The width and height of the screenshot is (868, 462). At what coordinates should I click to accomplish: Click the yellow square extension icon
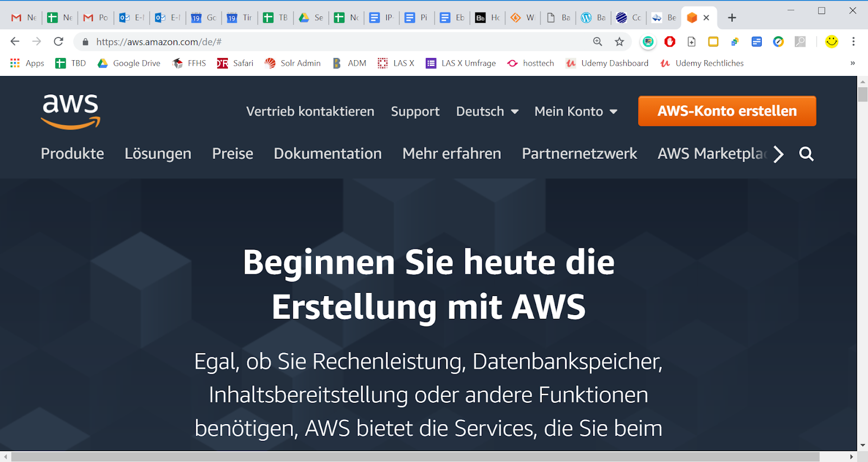[x=713, y=42]
